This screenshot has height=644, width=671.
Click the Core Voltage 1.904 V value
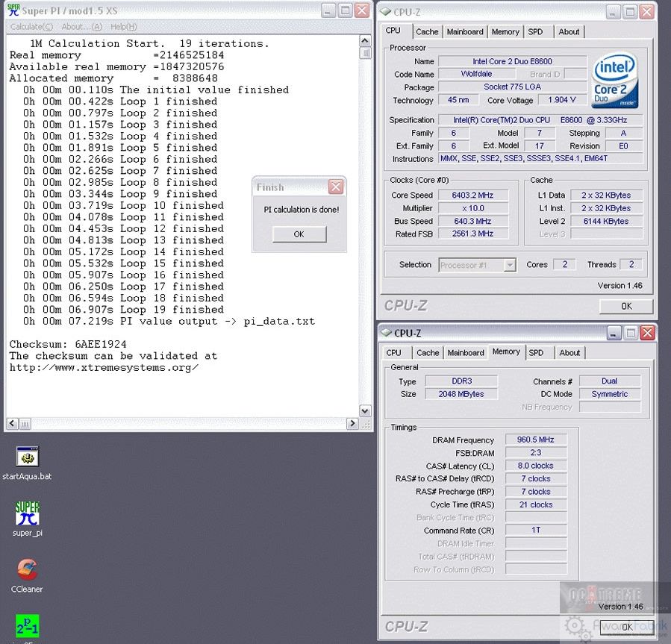tap(561, 100)
